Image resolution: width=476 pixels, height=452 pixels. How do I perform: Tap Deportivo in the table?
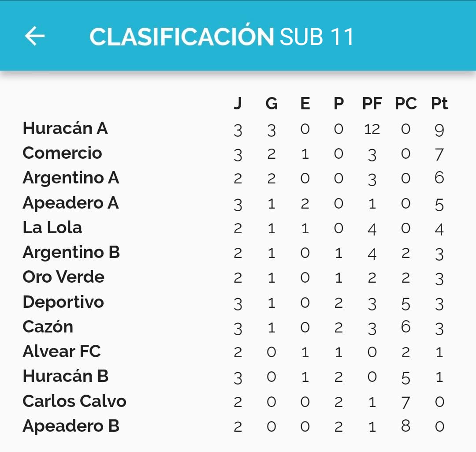tap(63, 302)
